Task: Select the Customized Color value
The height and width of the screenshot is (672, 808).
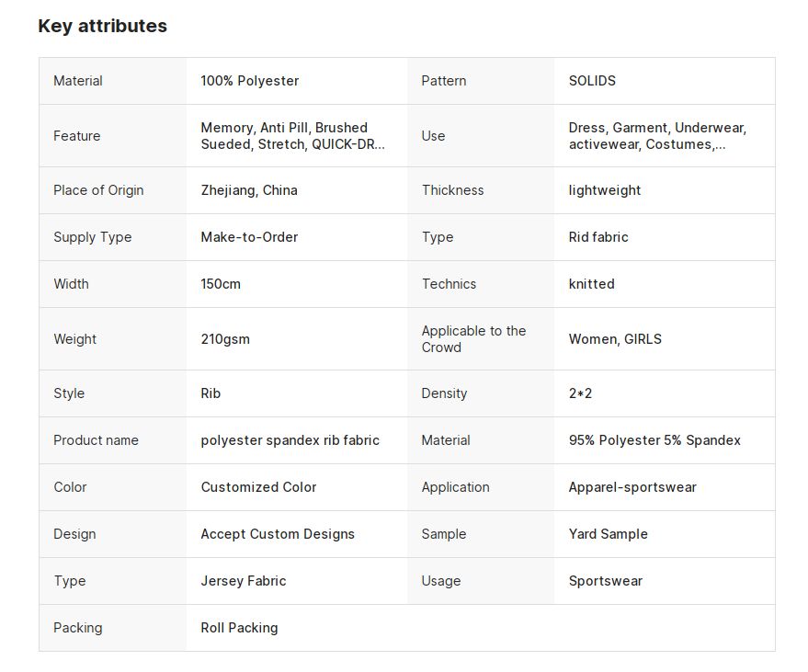Action: pos(258,487)
